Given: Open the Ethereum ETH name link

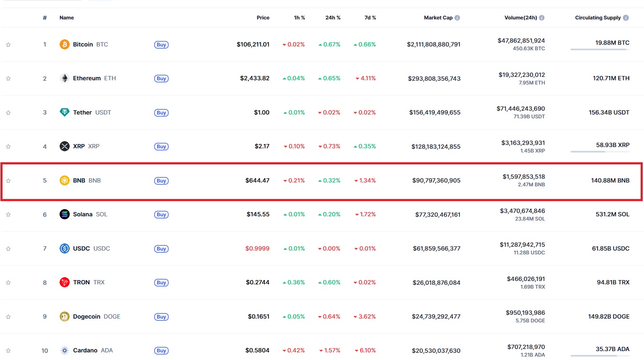Looking at the screenshot, I should tap(94, 78).
